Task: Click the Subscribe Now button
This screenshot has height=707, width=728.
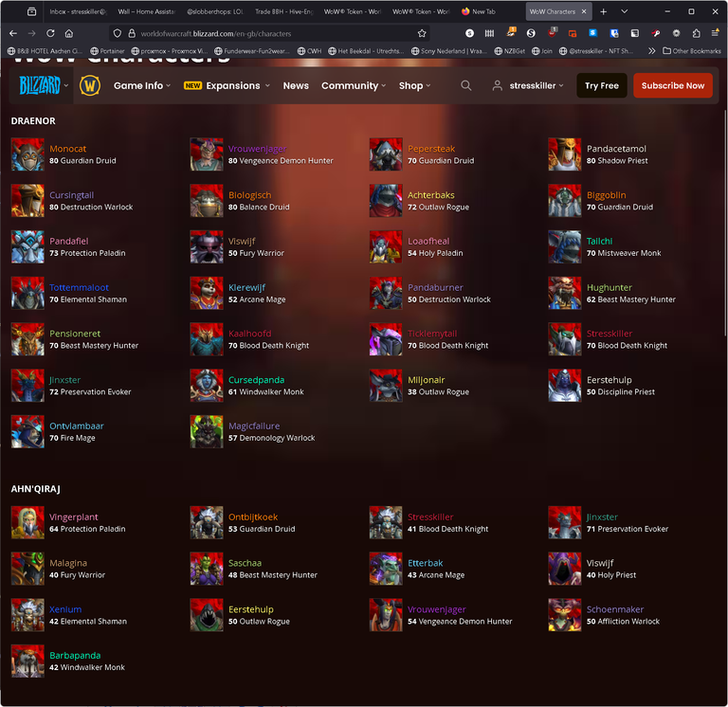Action: 673,85
